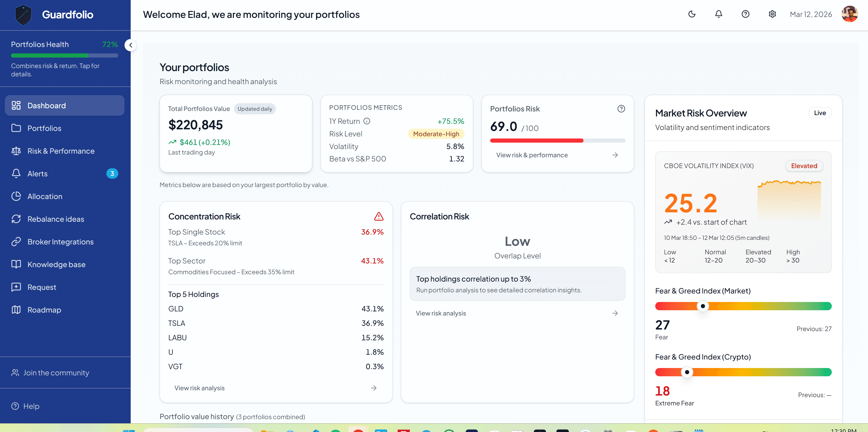Go to Portfolios in the sidebar

(65, 128)
